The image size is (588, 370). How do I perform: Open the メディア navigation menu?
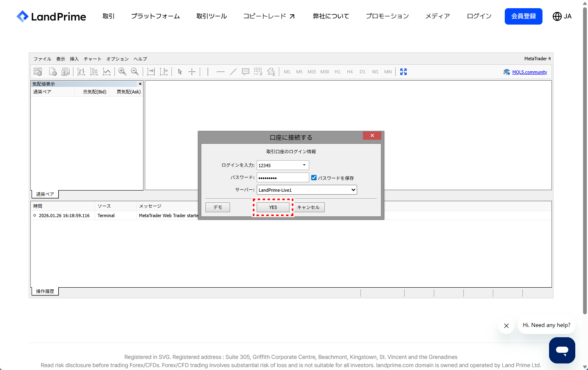click(x=438, y=16)
